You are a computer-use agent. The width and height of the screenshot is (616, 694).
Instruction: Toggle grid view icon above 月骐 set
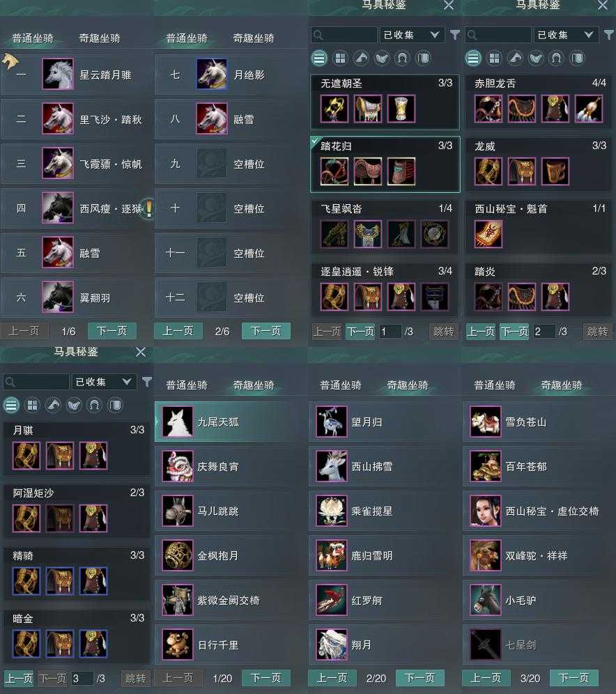(x=32, y=405)
